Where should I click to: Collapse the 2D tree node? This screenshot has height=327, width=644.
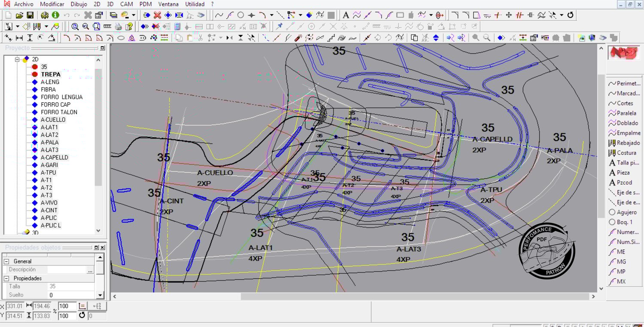(x=18, y=59)
